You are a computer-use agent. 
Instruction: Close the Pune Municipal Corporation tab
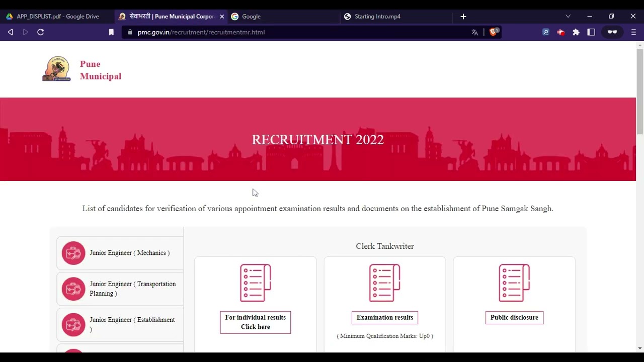pyautogui.click(x=222, y=17)
